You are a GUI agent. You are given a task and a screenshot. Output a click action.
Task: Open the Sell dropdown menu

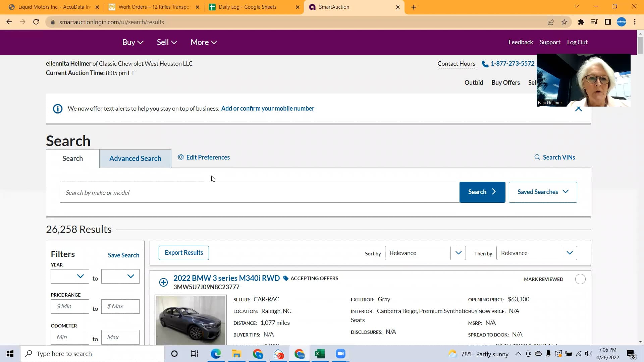(167, 42)
